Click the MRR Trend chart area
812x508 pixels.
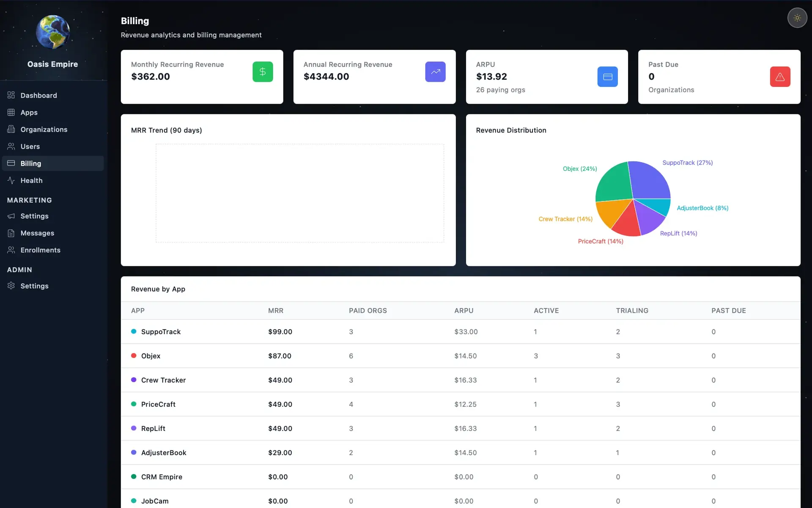[x=300, y=193]
